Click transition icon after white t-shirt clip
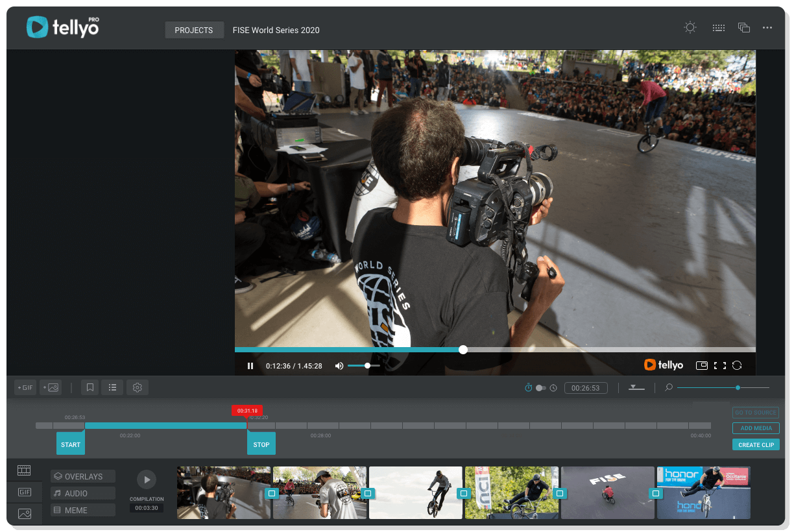The image size is (794, 532). pyautogui.click(x=368, y=493)
